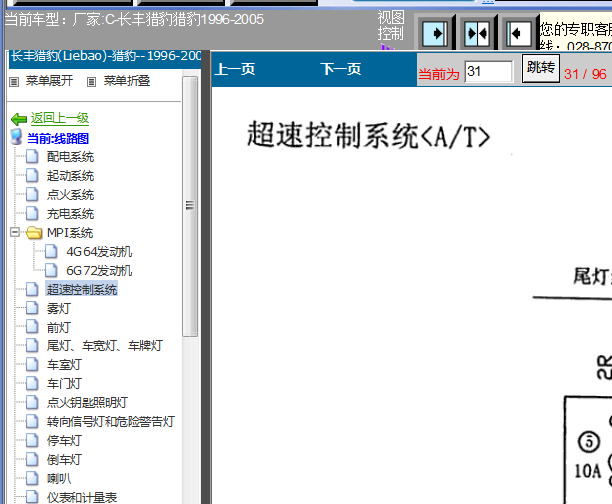Expand all menus with 菜单展开
612x504 pixels.
pyautogui.click(x=49, y=81)
